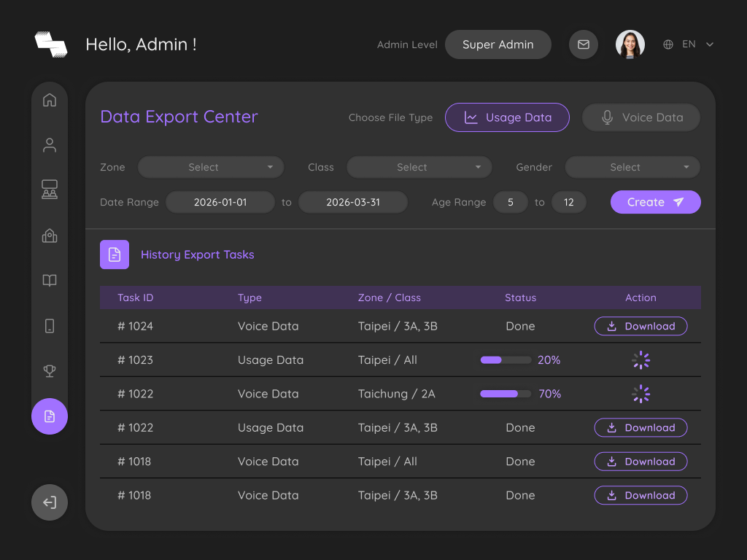747x560 pixels.
Task: Download Voice Data Taipei / All export
Action: tap(640, 462)
